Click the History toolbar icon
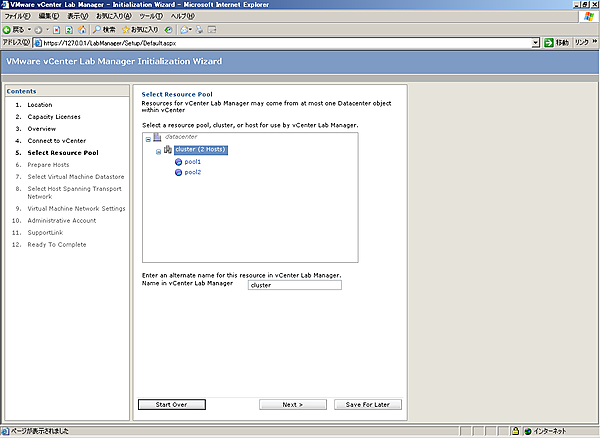Viewport: 600px width, 438px height. [x=168, y=30]
